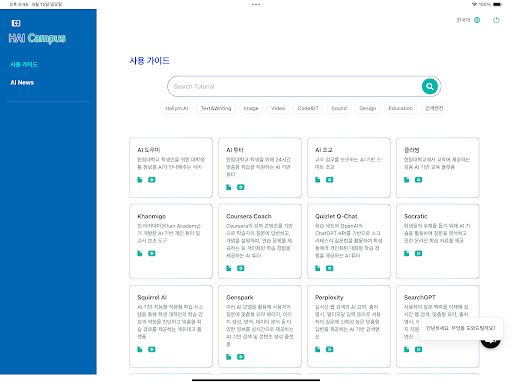Click the power logout icon
Viewport: 512px width, 384px height.
coord(496,20)
